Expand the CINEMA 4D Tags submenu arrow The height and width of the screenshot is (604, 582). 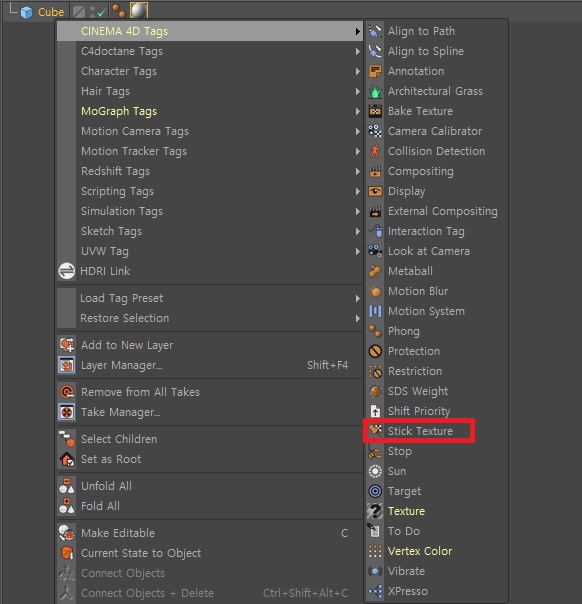click(358, 31)
